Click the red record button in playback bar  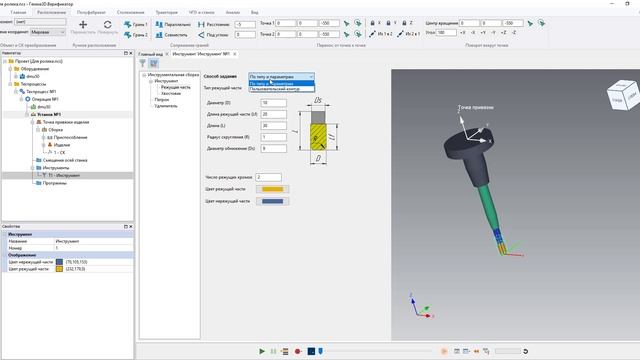click(298, 351)
